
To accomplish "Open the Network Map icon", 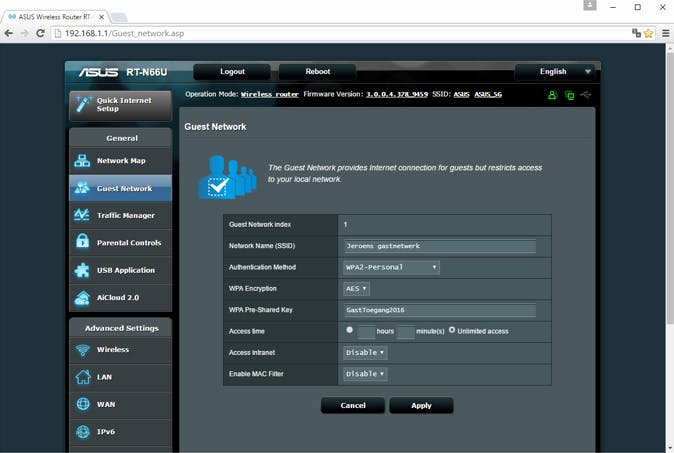I will coord(82,161).
